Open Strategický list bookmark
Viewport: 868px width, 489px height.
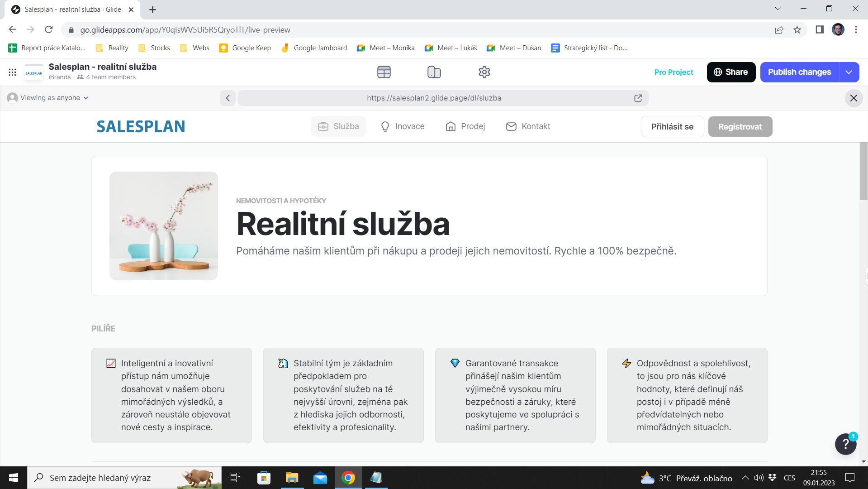pos(589,48)
